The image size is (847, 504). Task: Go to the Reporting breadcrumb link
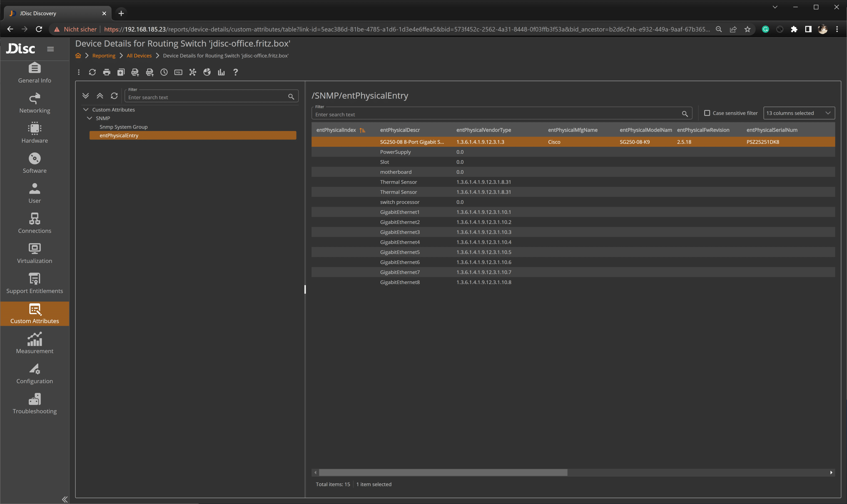tap(104, 55)
